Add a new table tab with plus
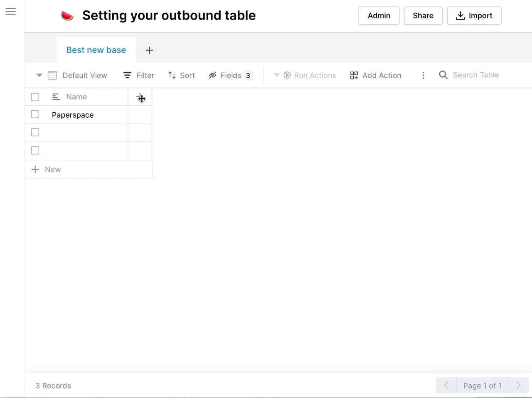Screen dimensions: 532x398 click(149, 50)
